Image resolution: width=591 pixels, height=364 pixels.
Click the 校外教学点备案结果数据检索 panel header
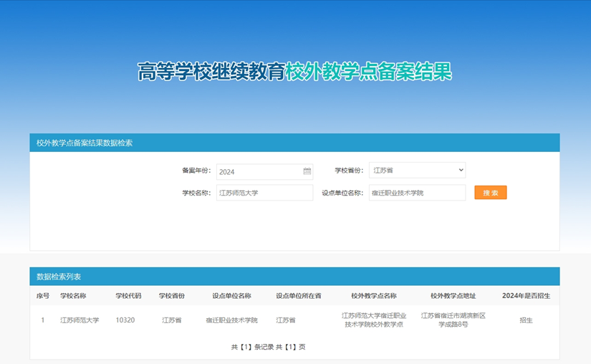pos(85,143)
